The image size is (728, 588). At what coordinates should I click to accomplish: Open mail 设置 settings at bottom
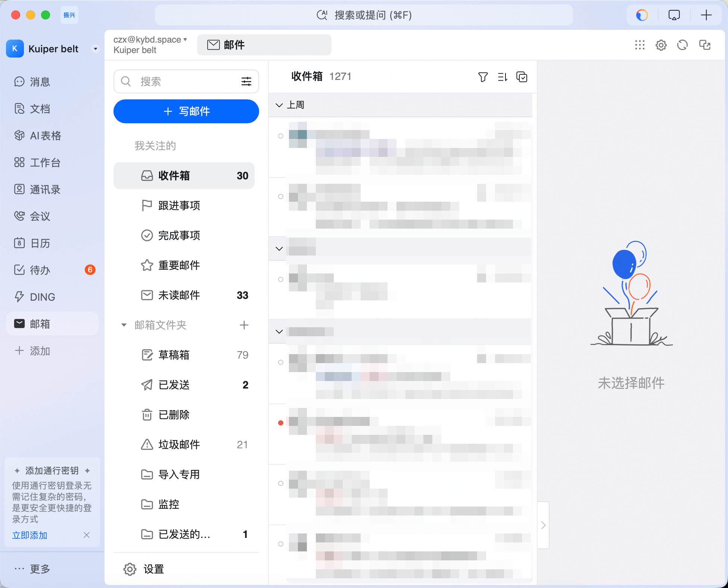point(144,569)
